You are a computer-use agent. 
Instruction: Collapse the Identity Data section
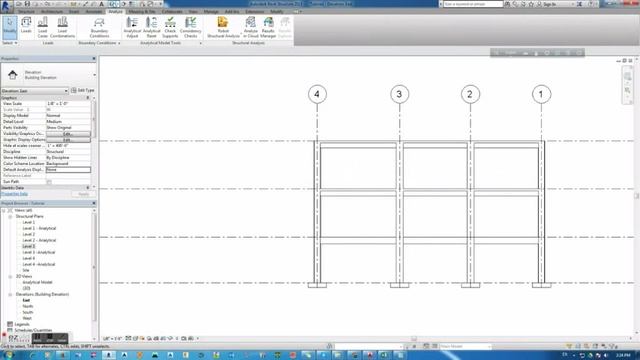(88, 188)
